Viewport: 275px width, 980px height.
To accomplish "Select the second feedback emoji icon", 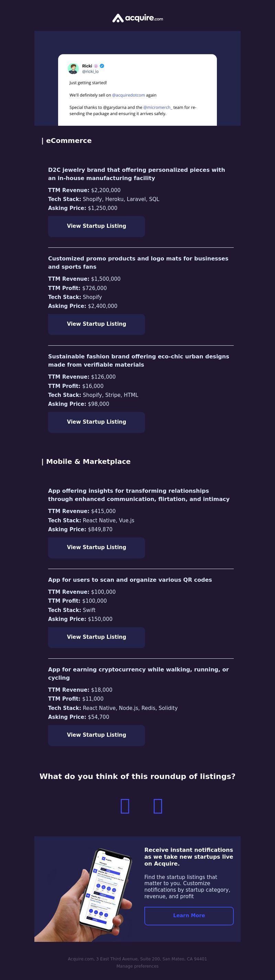I will coord(158,806).
